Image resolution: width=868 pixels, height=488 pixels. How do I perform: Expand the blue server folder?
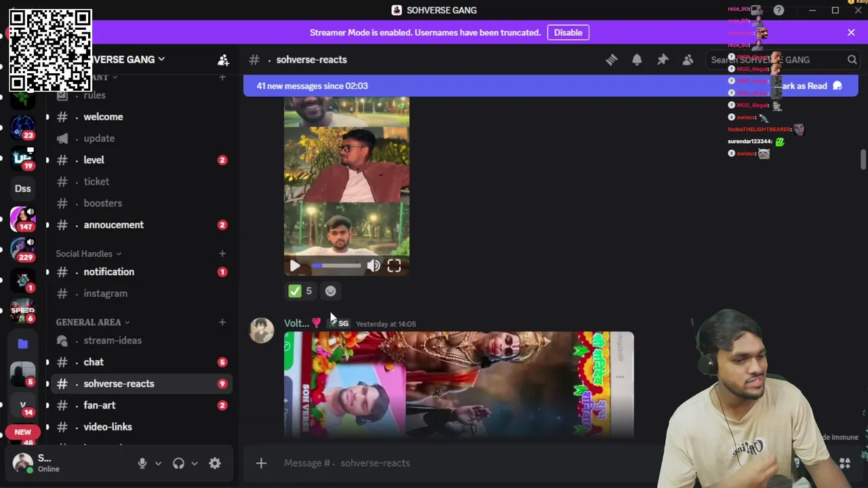(x=23, y=344)
